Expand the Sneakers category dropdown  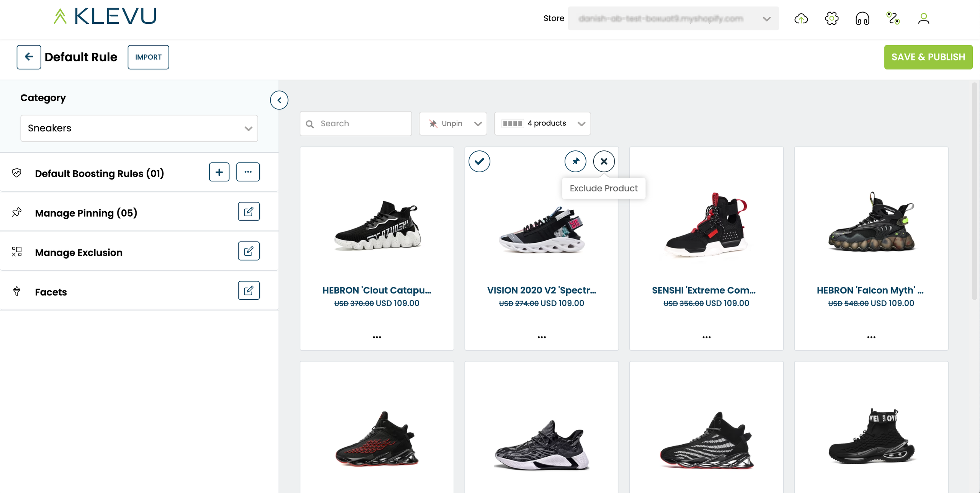pos(139,128)
